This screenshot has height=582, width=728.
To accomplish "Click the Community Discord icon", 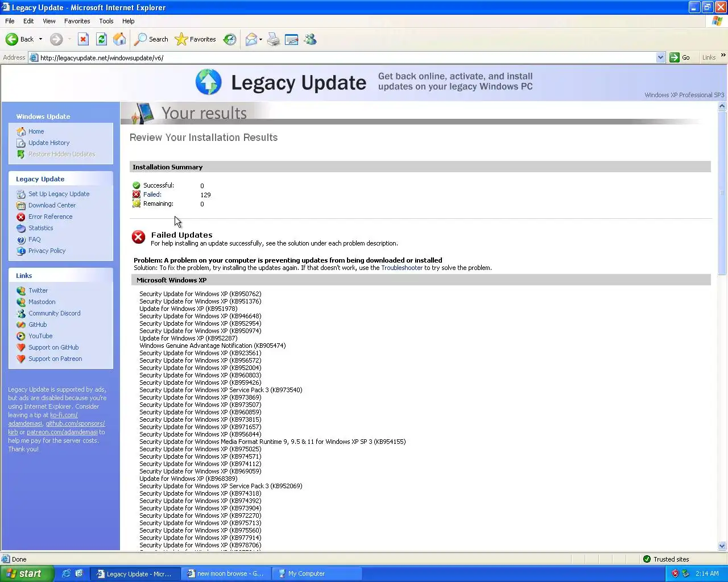I will click(x=21, y=314).
